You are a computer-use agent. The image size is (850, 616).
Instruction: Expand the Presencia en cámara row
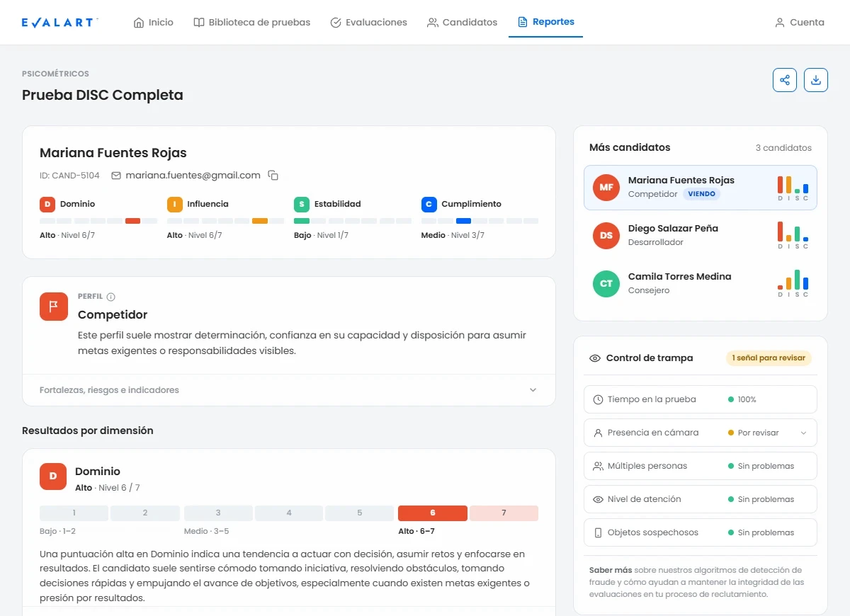pyautogui.click(x=701, y=433)
